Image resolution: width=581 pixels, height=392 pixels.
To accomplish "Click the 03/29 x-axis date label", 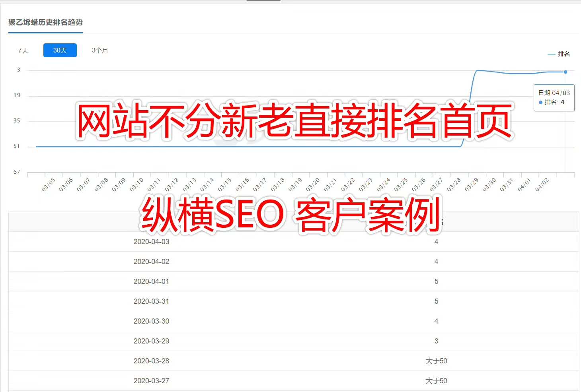I will pyautogui.click(x=472, y=184).
